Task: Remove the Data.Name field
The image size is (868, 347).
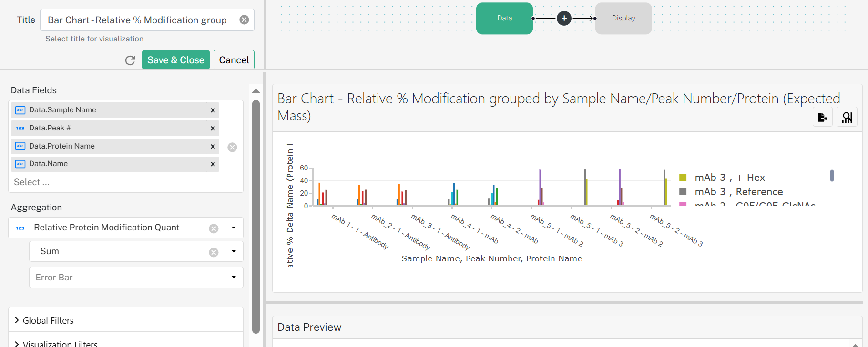Action: [213, 164]
